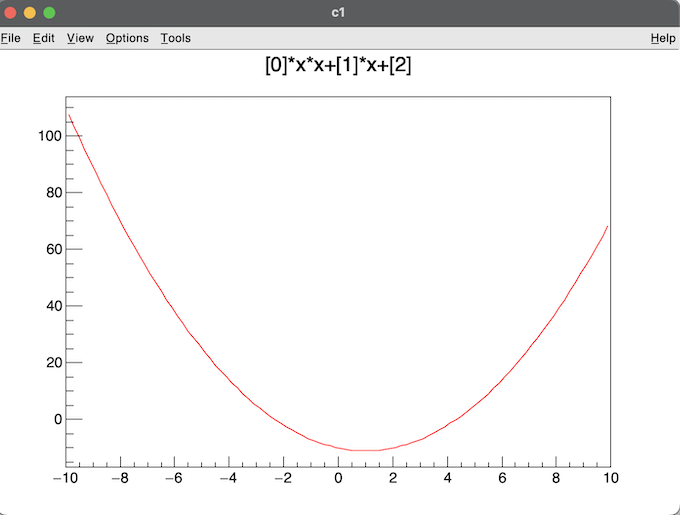Click the x-axis label −6
Screen dimensions: 680x515
174,478
